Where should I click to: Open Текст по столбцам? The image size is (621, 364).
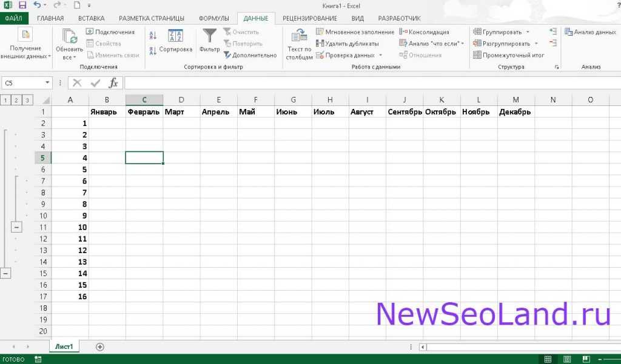(299, 44)
